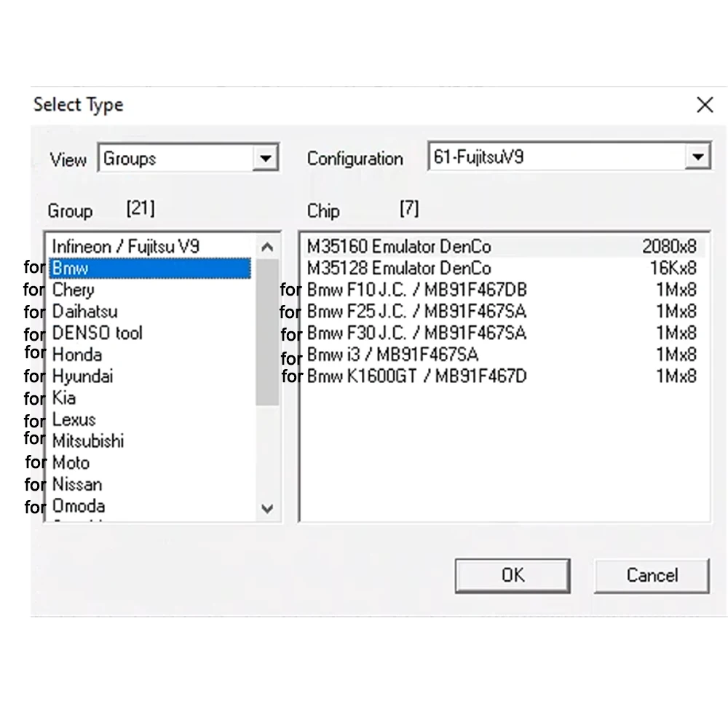
Task: Choose chip Bmw F25 J.C. / MB91F467SA
Action: [x=504, y=311]
